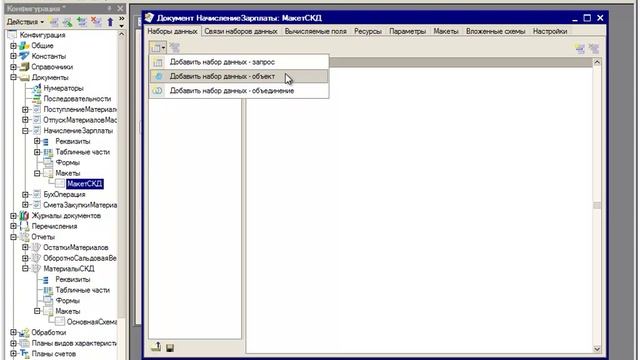
Task: Select Формы under НачислениеЗарплаты
Action: pos(67,162)
